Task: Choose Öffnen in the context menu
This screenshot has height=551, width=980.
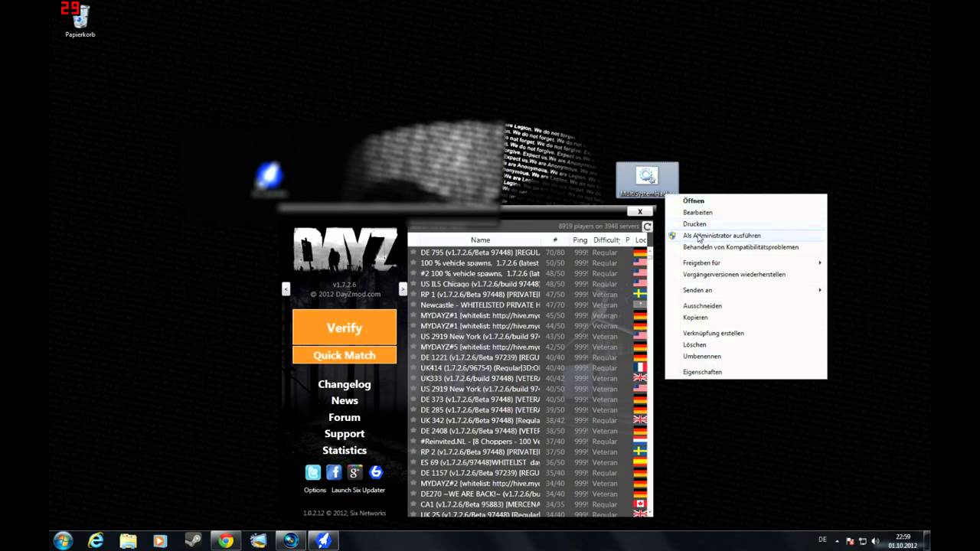Action: [694, 201]
